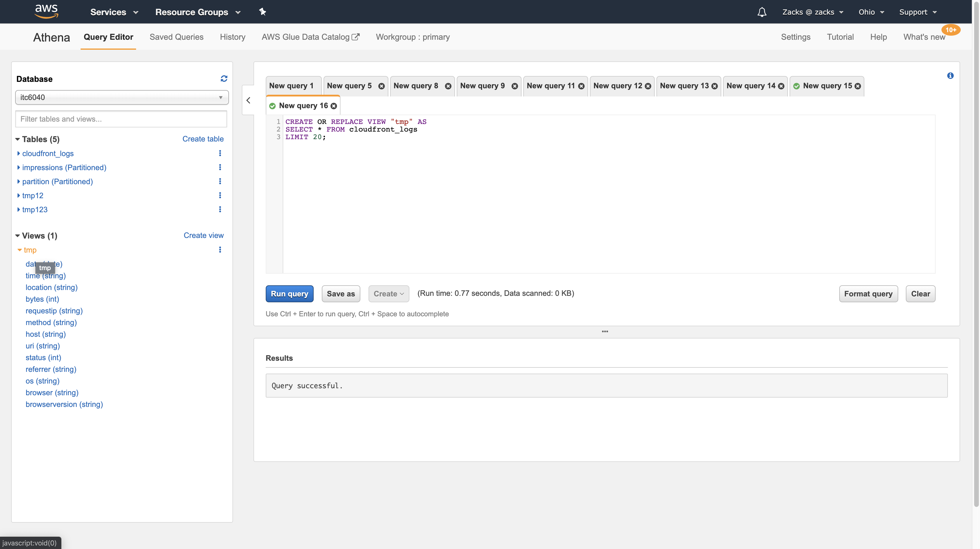Click the Run query button
The width and height of the screenshot is (980, 549).
click(x=289, y=294)
